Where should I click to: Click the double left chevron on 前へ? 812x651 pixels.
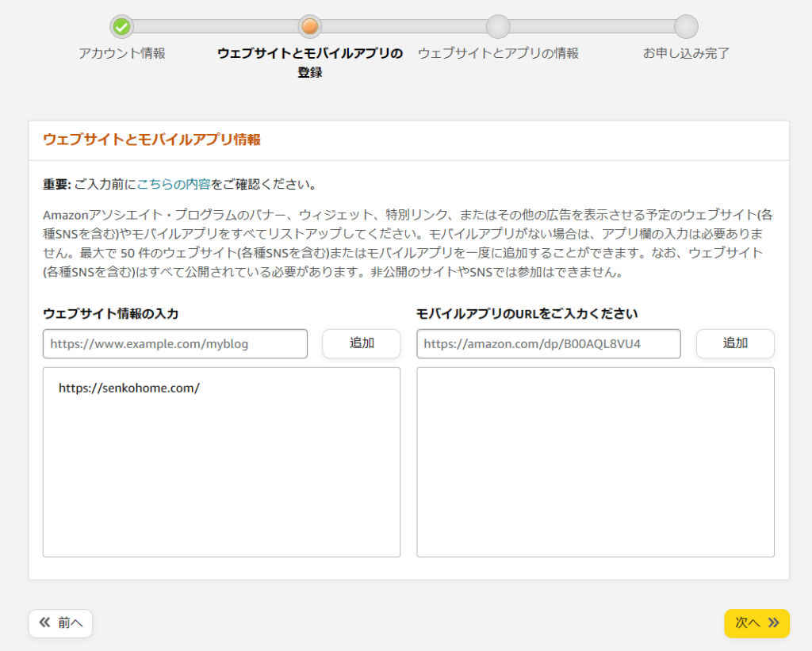coord(44,623)
